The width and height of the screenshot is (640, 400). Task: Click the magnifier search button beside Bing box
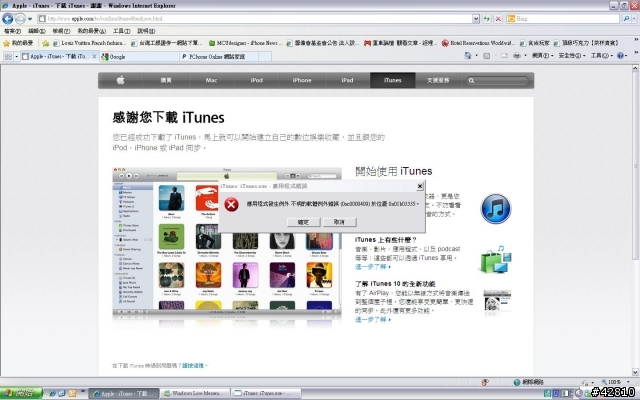pyautogui.click(x=626, y=19)
